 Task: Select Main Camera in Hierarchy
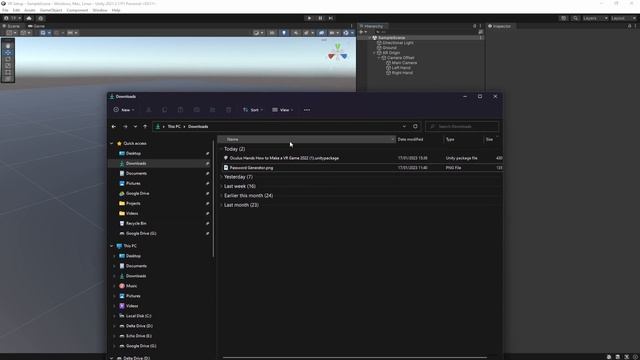tap(404, 63)
